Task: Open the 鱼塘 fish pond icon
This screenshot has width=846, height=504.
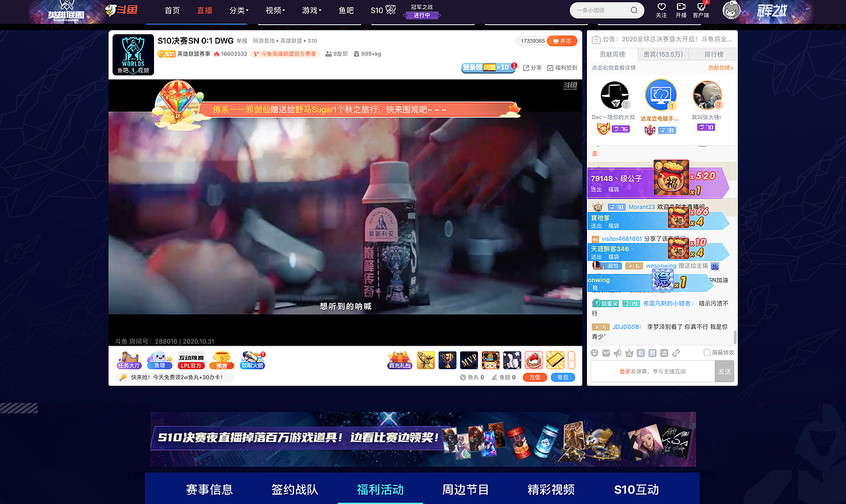Action: [x=159, y=360]
